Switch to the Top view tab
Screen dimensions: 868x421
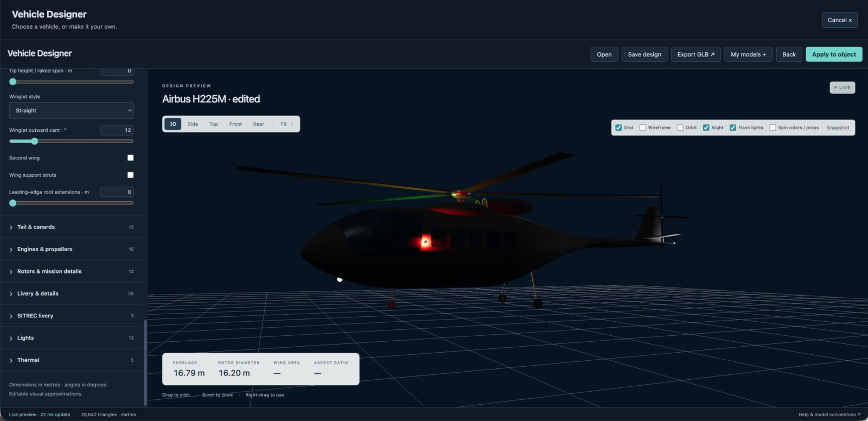pos(214,124)
